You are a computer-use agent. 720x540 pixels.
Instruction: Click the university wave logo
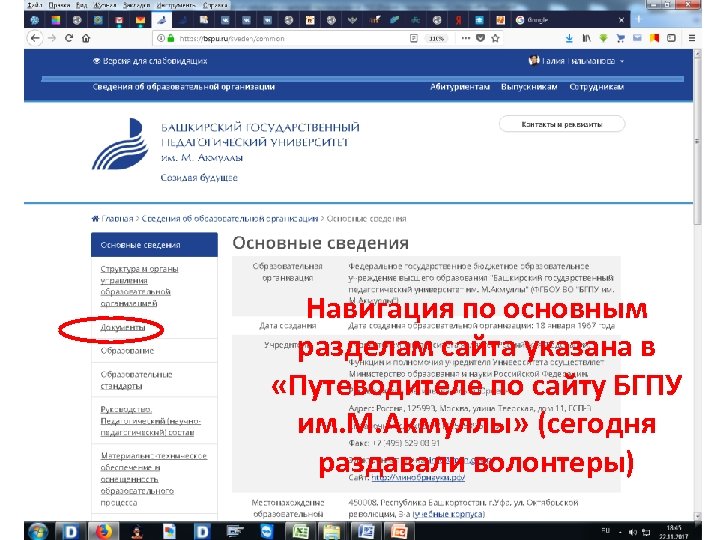pyautogui.click(x=120, y=144)
